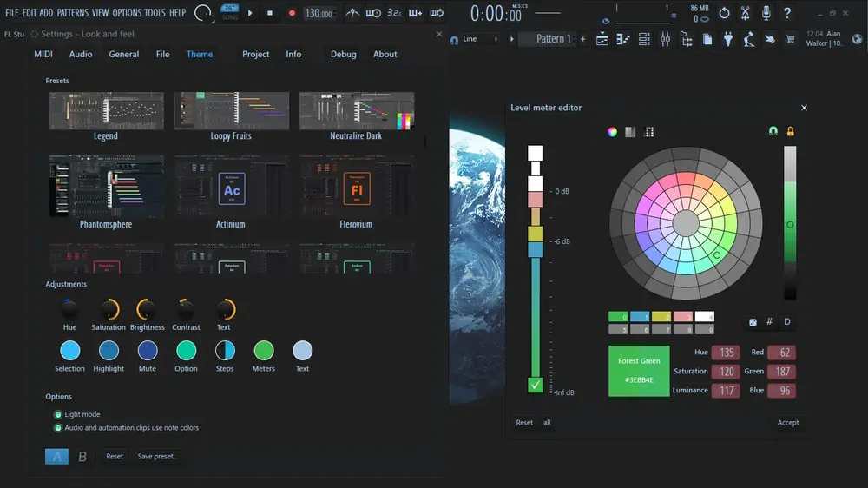Switch to the Audio settings tab
Viewport: 868px width, 488px height.
tap(81, 55)
